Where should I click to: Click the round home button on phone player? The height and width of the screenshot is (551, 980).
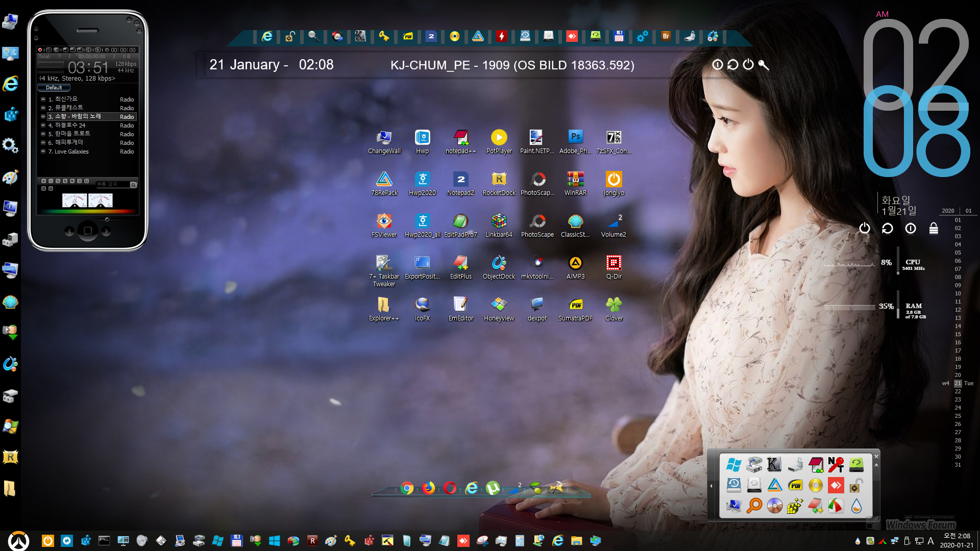click(88, 231)
